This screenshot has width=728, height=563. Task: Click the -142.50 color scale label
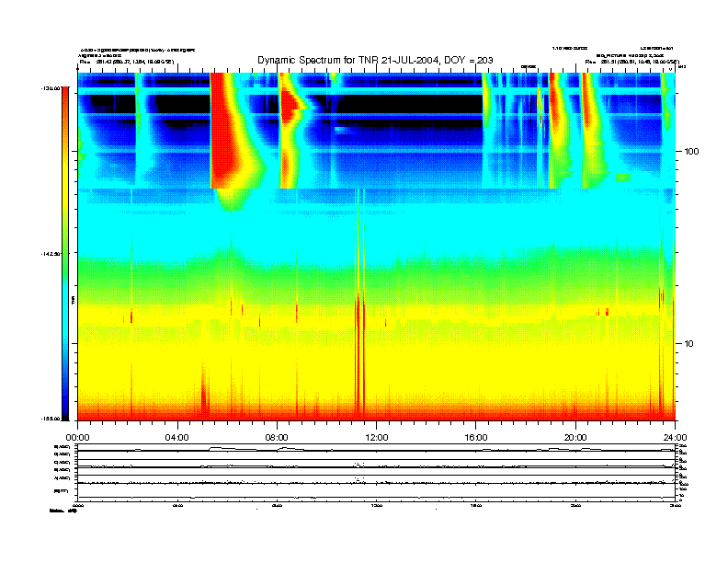pos(51,254)
